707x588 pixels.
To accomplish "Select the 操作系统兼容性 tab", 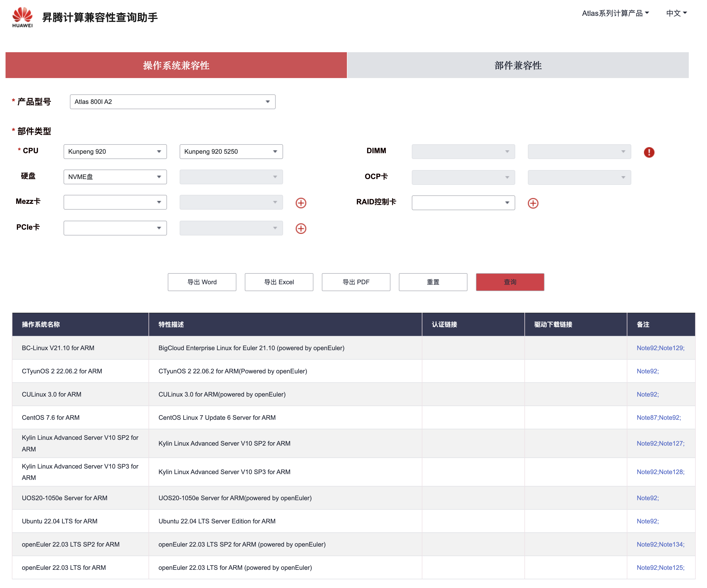I will click(176, 65).
